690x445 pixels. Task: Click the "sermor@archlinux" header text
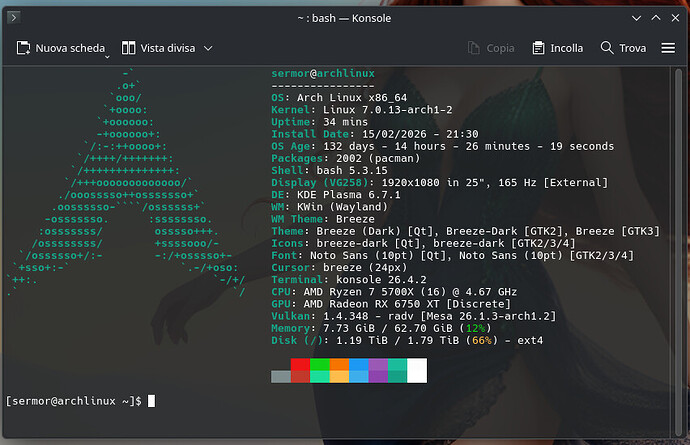323,74
